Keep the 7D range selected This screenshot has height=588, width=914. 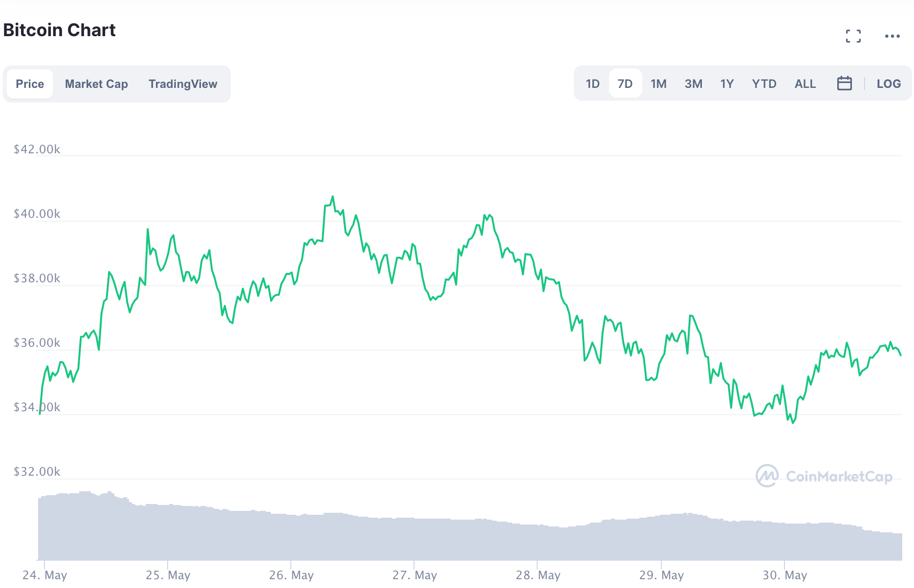point(625,84)
